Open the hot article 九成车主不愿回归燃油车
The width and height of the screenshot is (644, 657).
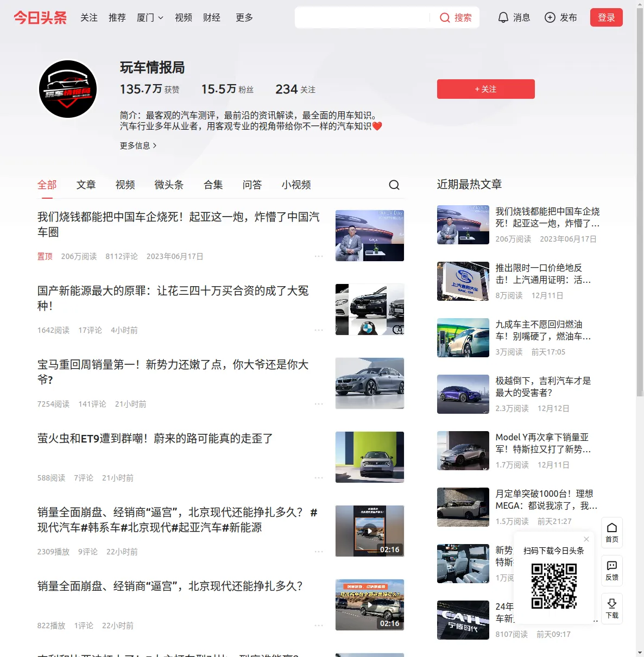click(543, 330)
